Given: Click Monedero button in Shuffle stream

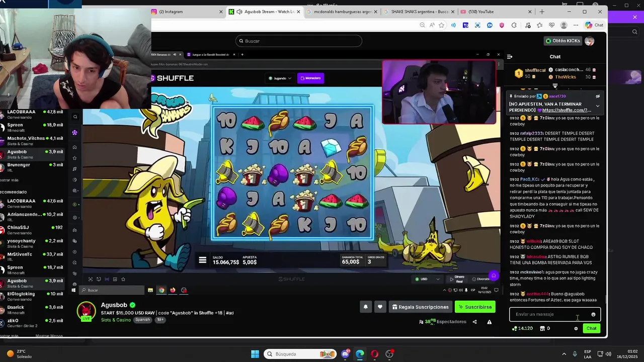Looking at the screenshot, I should (x=310, y=78).
